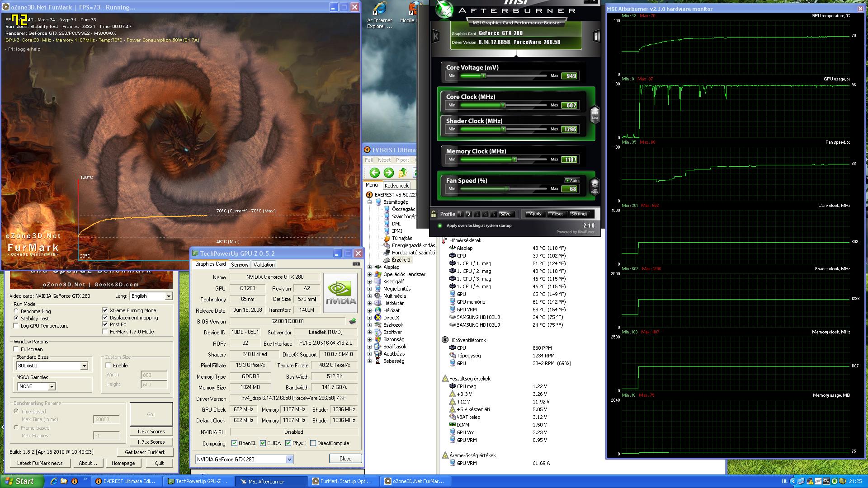Open Mozilla desktop shortcut
The image size is (868, 488).
click(409, 13)
